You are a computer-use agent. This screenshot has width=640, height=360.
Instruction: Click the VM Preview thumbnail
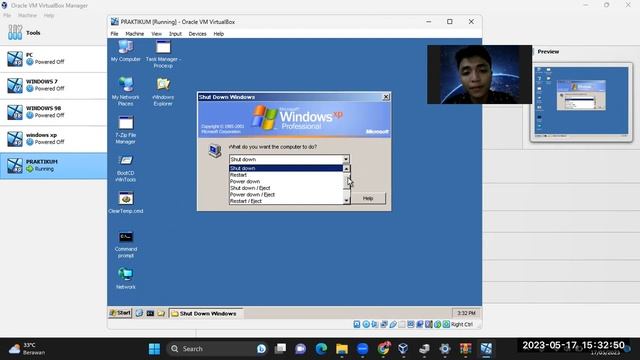tap(581, 102)
